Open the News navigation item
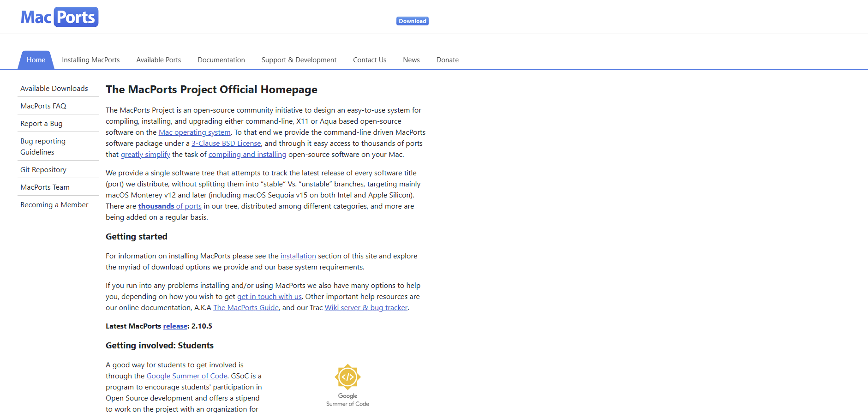The height and width of the screenshot is (413, 868). (411, 60)
